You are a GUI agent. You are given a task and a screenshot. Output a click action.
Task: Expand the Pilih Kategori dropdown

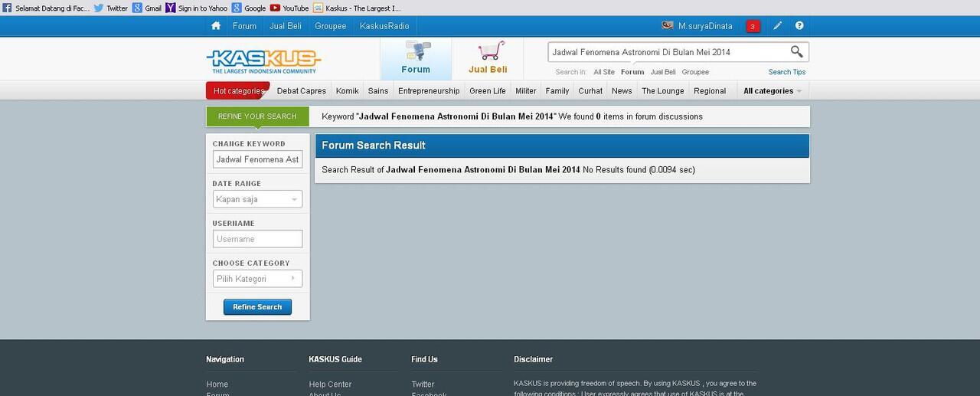point(257,279)
